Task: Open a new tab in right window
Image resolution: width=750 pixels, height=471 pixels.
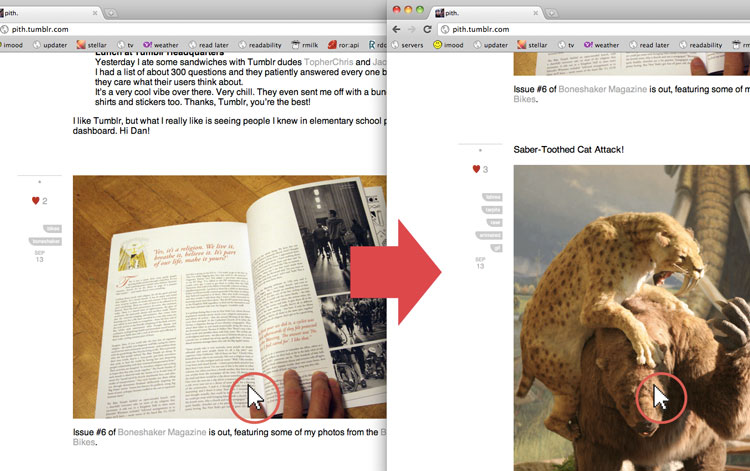Action: [551, 13]
